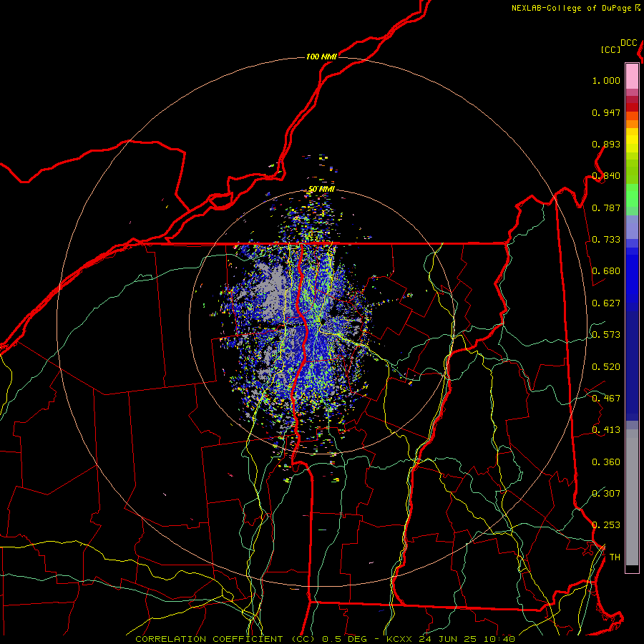Click the 50 NMI range ring label

(321, 189)
